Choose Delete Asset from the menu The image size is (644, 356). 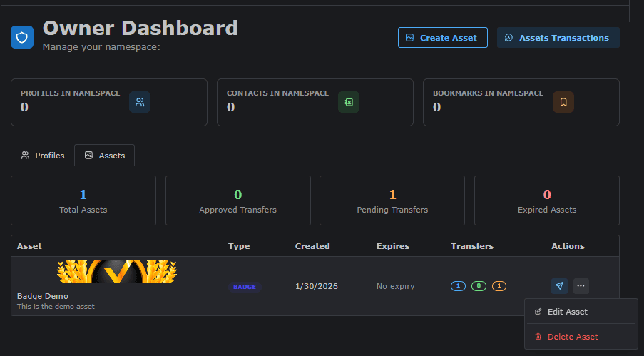click(x=581, y=337)
